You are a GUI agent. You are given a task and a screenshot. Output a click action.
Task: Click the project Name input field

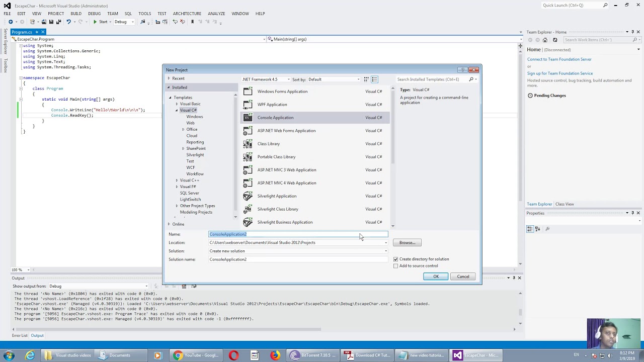(x=298, y=234)
